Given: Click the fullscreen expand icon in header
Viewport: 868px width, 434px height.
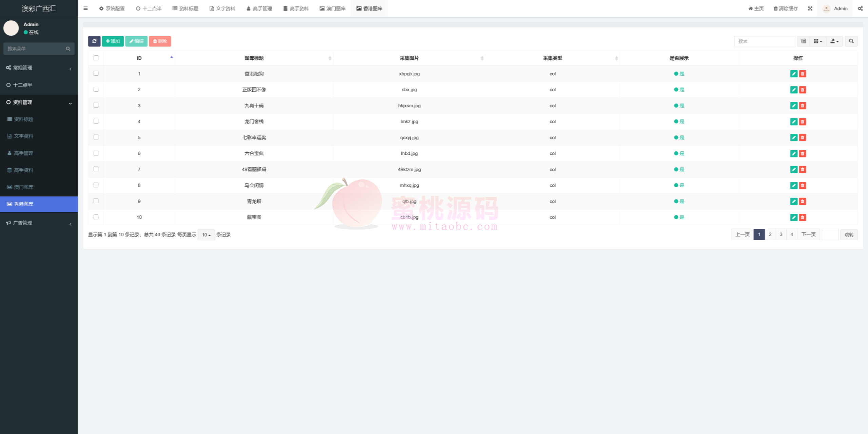Looking at the screenshot, I should tap(810, 8).
